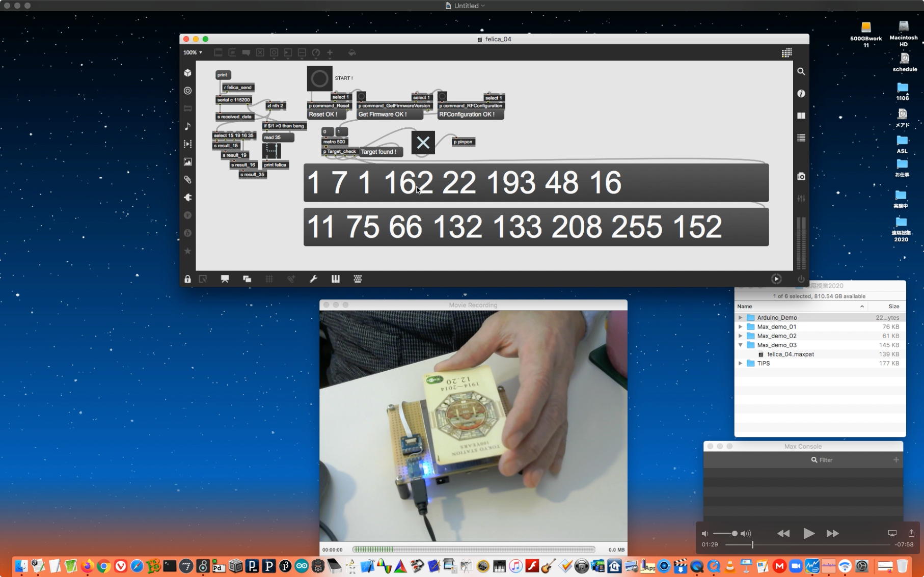Open the keyboard icon in bottom toolbar
This screenshot has height=577, width=924.
tap(358, 279)
